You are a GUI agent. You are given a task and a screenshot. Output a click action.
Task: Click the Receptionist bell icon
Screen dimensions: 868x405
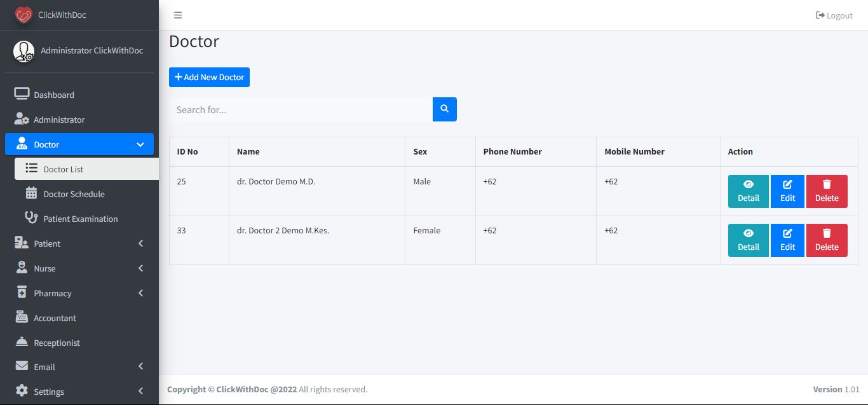22,342
